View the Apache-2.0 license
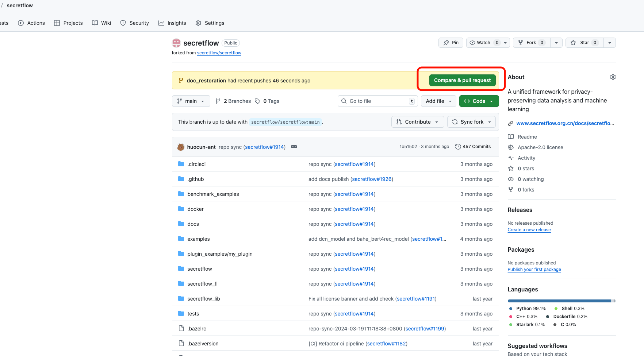Viewport: 644px width, 356px height. (536, 147)
